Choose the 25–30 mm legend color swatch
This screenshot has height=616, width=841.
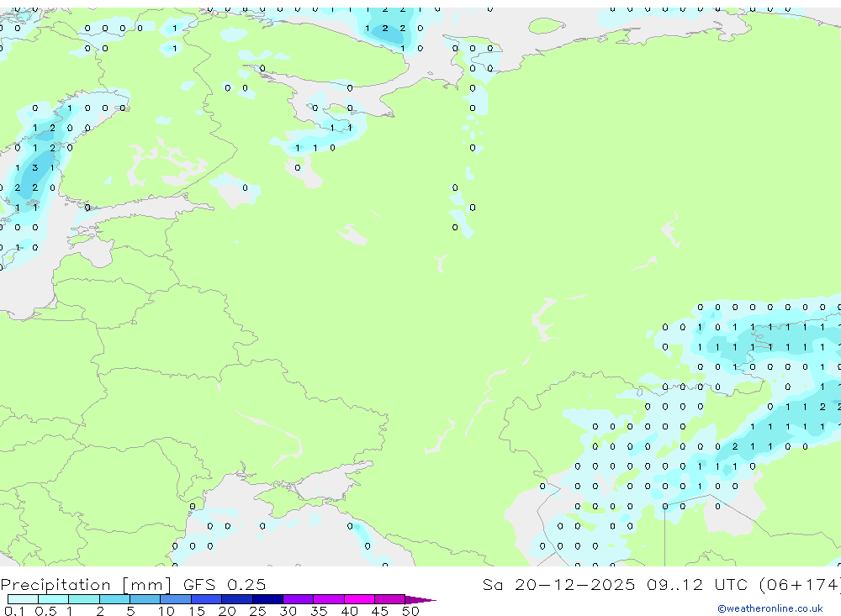(x=267, y=599)
